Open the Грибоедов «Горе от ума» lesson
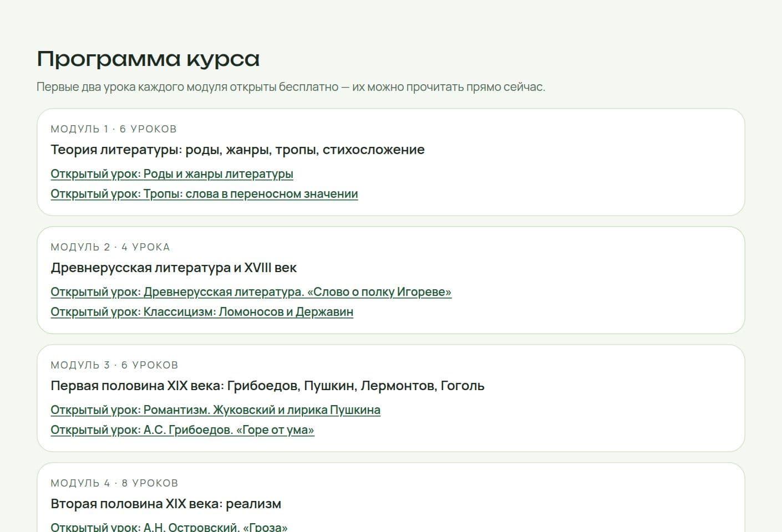 (x=182, y=430)
